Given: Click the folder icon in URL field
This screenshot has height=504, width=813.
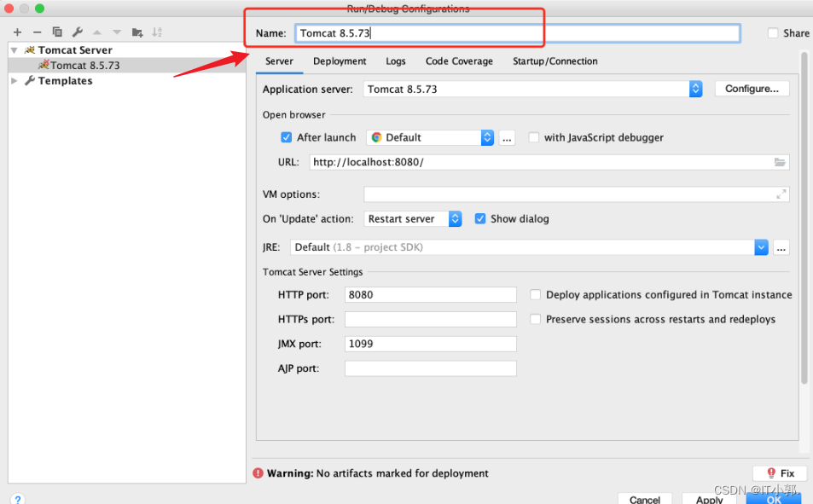Looking at the screenshot, I should (x=779, y=162).
